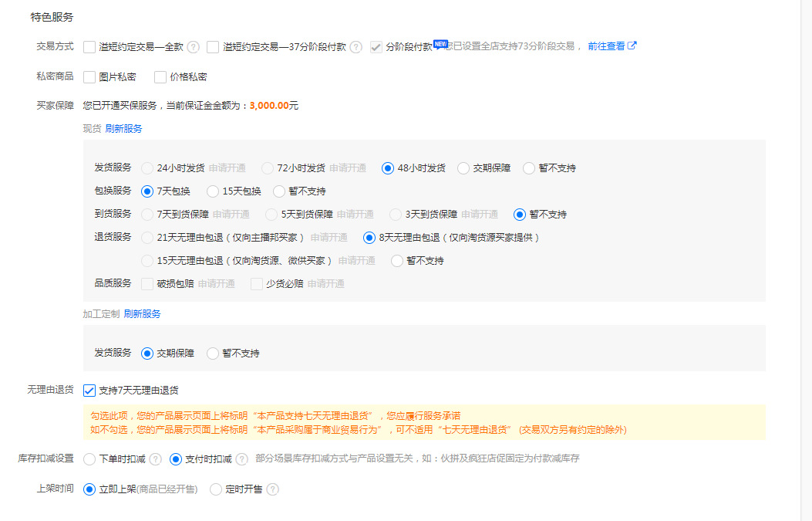Enable the 图片私密 checkbox

coord(89,77)
